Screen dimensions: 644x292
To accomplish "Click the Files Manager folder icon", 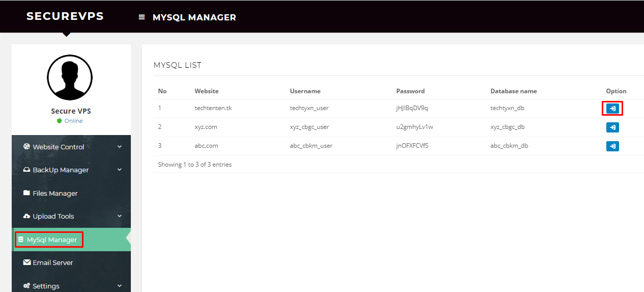I will pos(27,193).
